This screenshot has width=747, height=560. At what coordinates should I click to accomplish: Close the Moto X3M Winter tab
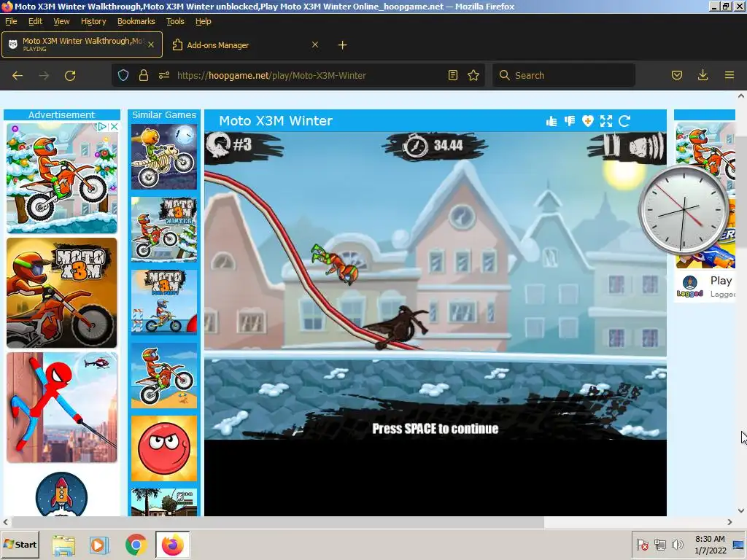pyautogui.click(x=150, y=44)
